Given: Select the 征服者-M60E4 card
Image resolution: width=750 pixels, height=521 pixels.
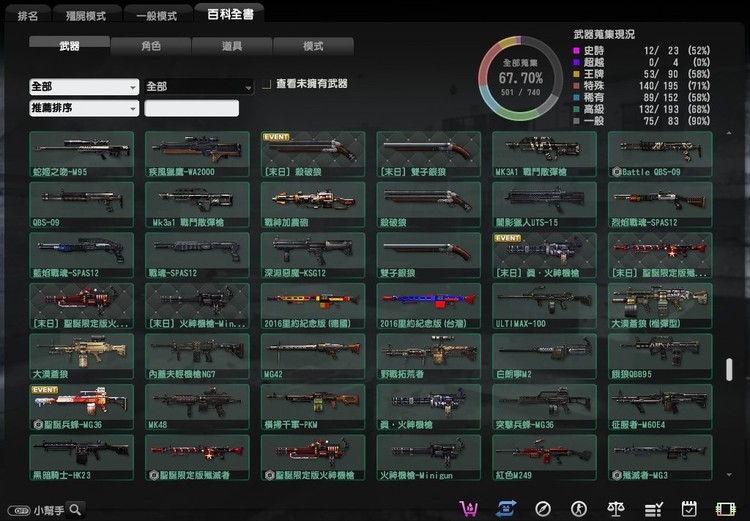Looking at the screenshot, I should 660,407.
